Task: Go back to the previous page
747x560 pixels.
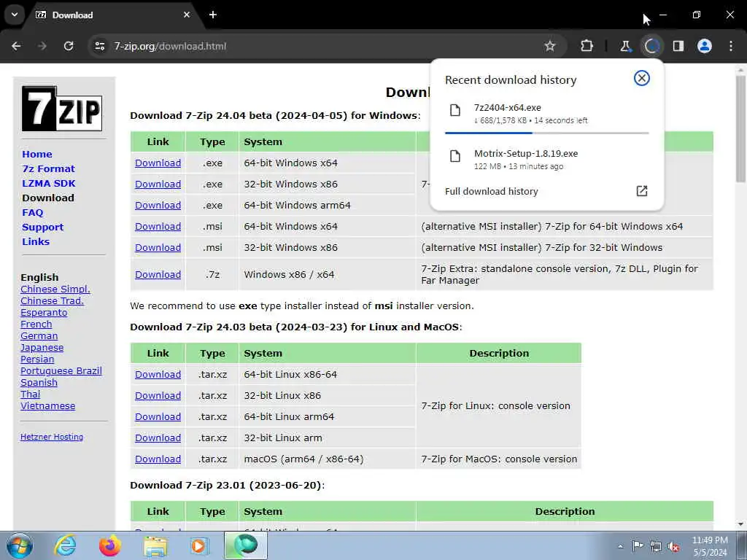Action: (16, 46)
